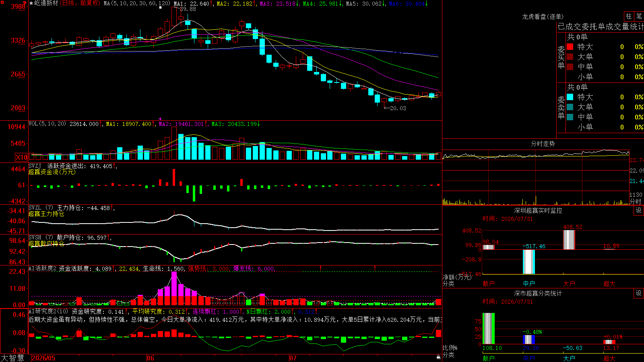Click the MA4: 25.981 value
The width and height of the screenshot is (644, 362).
click(322, 4)
